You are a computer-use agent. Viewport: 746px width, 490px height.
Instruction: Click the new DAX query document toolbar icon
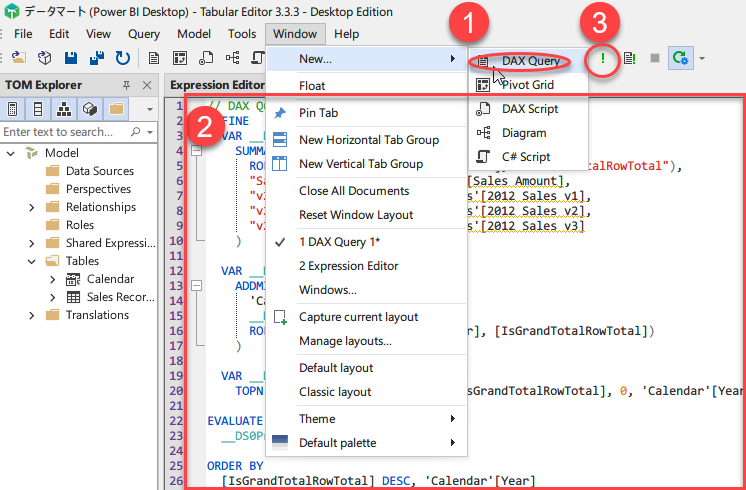point(154,58)
